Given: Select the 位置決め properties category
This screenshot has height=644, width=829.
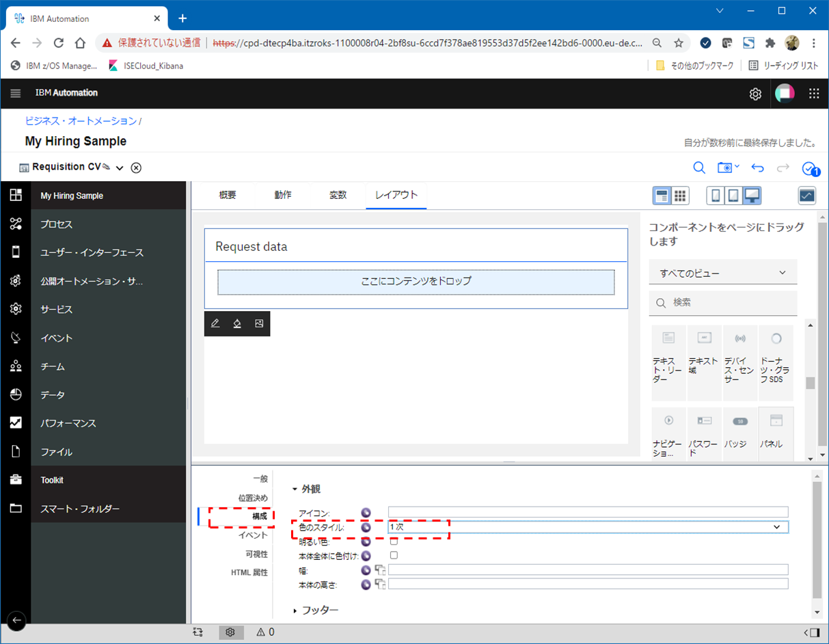Looking at the screenshot, I should tap(253, 498).
